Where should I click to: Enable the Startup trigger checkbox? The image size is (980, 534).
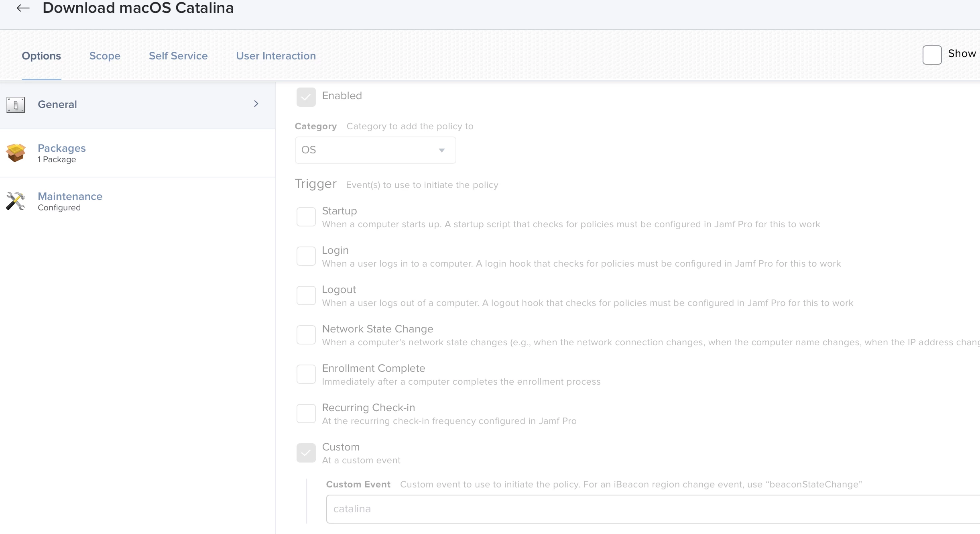click(306, 217)
